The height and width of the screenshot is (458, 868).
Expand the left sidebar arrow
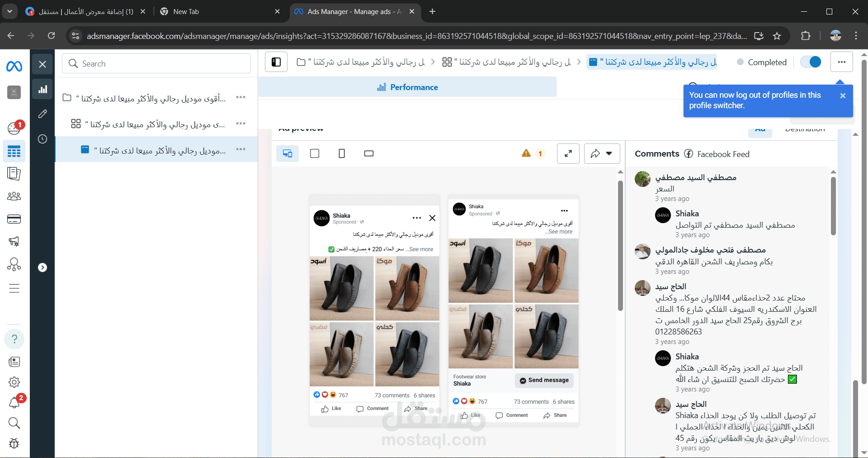pos(42,267)
